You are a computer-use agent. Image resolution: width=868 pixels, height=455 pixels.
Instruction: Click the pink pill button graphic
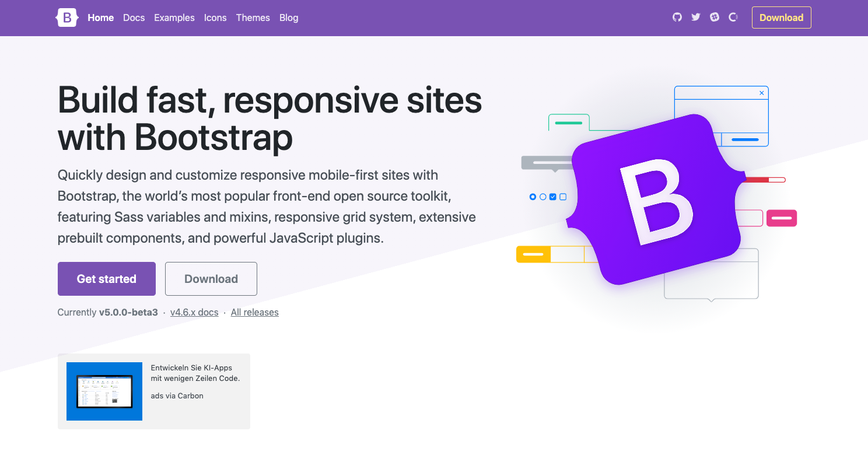[x=782, y=218]
